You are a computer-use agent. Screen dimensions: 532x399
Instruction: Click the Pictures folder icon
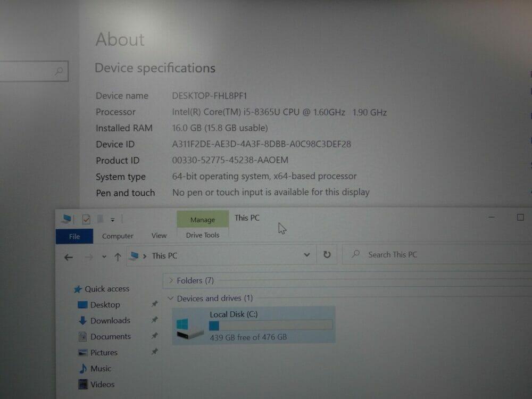tap(82, 353)
